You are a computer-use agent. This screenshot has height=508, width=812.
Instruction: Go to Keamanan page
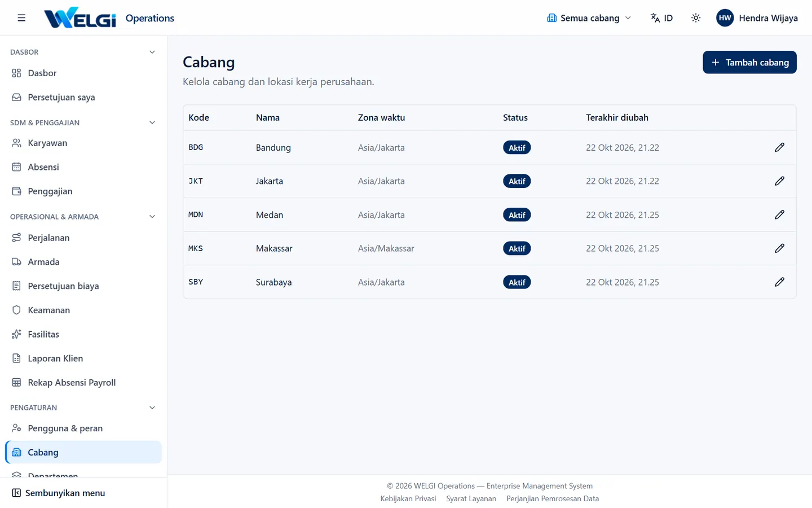pyautogui.click(x=83, y=310)
